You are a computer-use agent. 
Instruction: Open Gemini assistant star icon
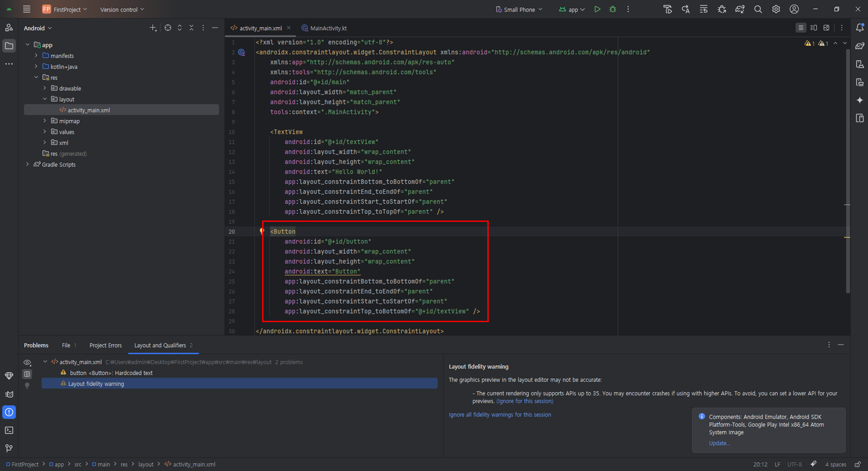(x=860, y=100)
